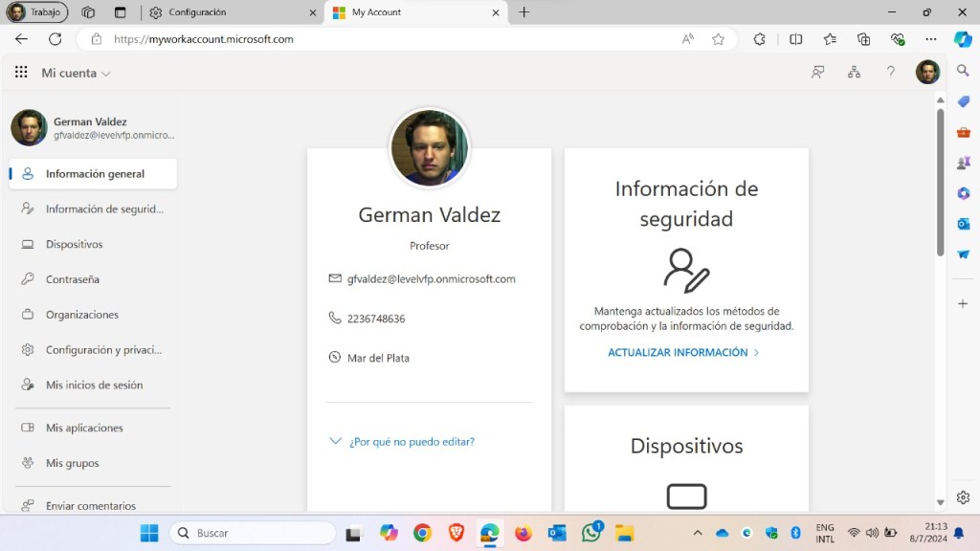Go to Mis inicios de sesión
Image resolution: width=980 pixels, height=551 pixels.
point(94,385)
